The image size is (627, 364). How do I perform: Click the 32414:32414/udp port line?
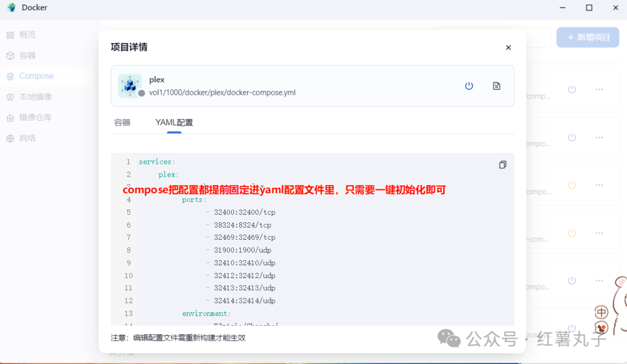(244, 301)
